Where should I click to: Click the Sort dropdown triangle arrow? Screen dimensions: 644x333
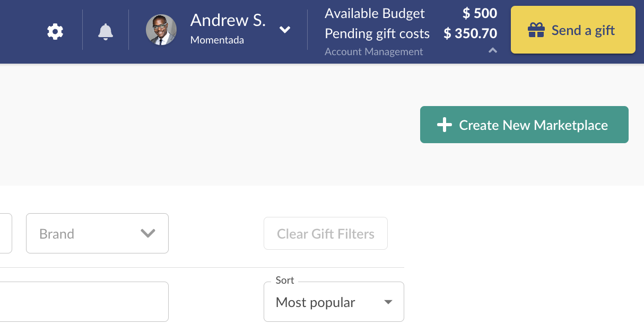coord(388,302)
